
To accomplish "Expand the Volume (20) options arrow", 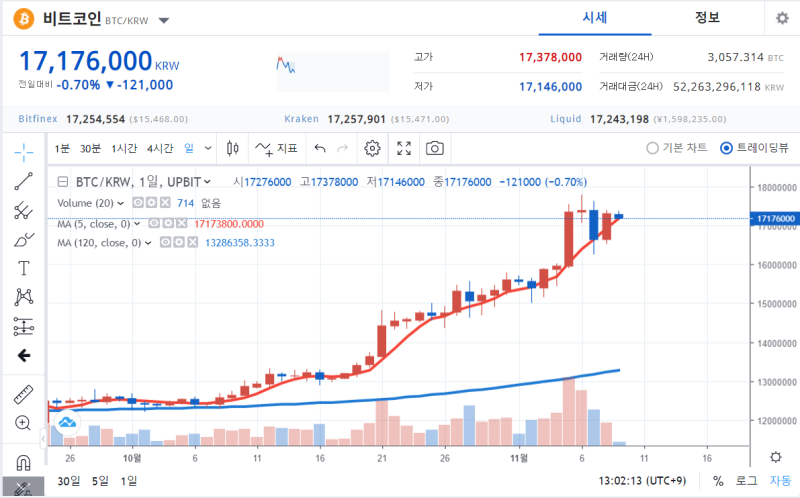I will [120, 203].
